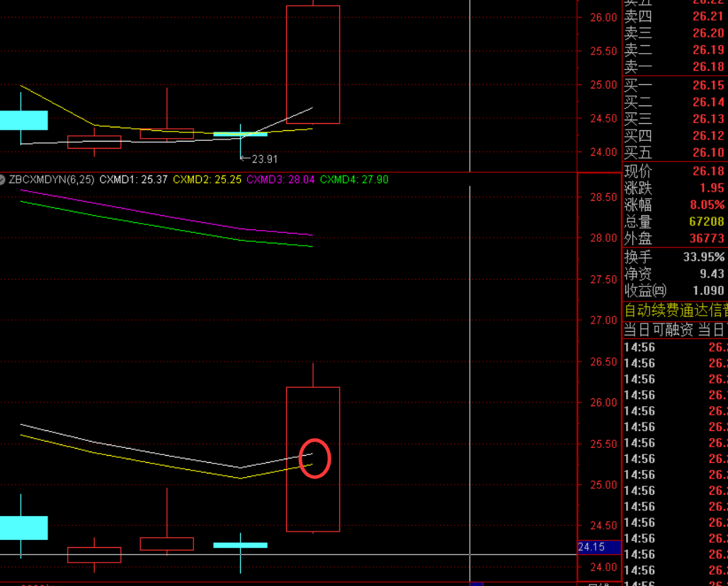Click the green CXMD4: 27.90 readout

point(354,180)
